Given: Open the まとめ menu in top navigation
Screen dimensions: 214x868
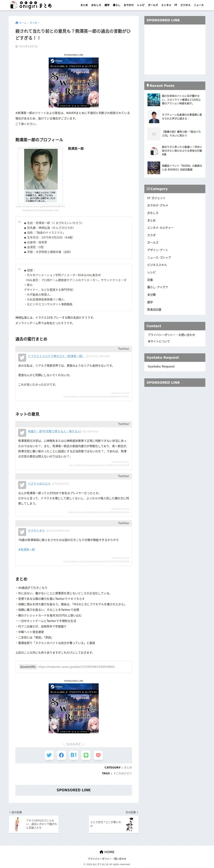Looking at the screenshot, I should coord(84,5).
